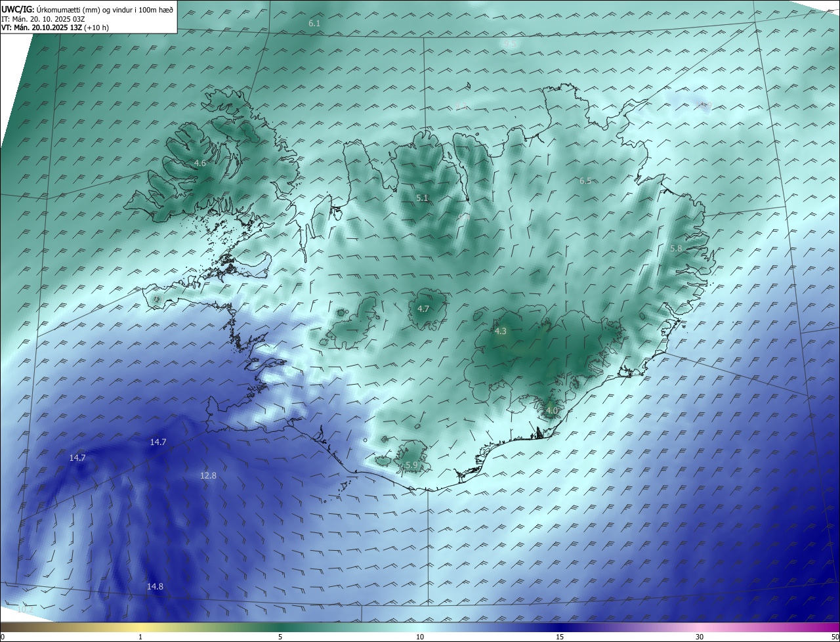Click the UWC/IG Úrkomumætti title line
Screen dimensions: 840x642
click(x=87, y=9)
